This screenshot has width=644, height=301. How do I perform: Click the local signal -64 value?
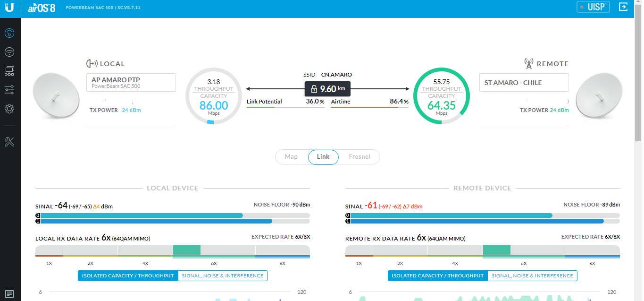tap(61, 206)
